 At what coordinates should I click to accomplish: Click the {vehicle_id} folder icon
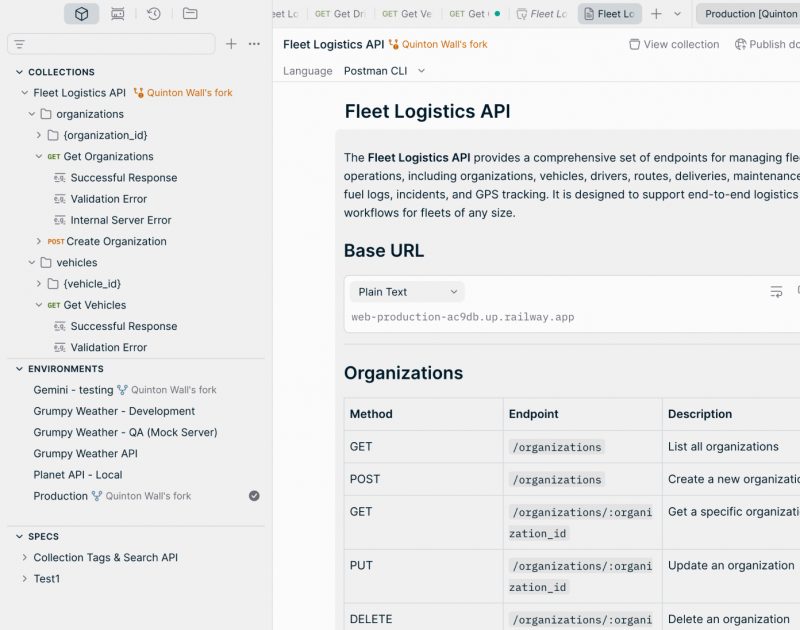(x=53, y=284)
